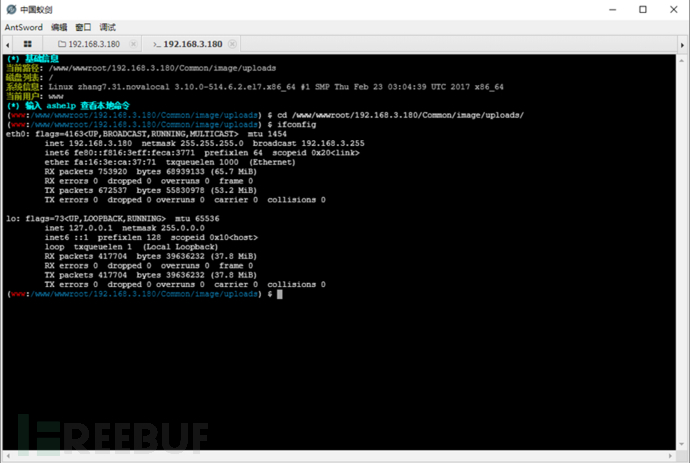Open the 调试 menu
The height and width of the screenshot is (463, 690).
[x=107, y=27]
